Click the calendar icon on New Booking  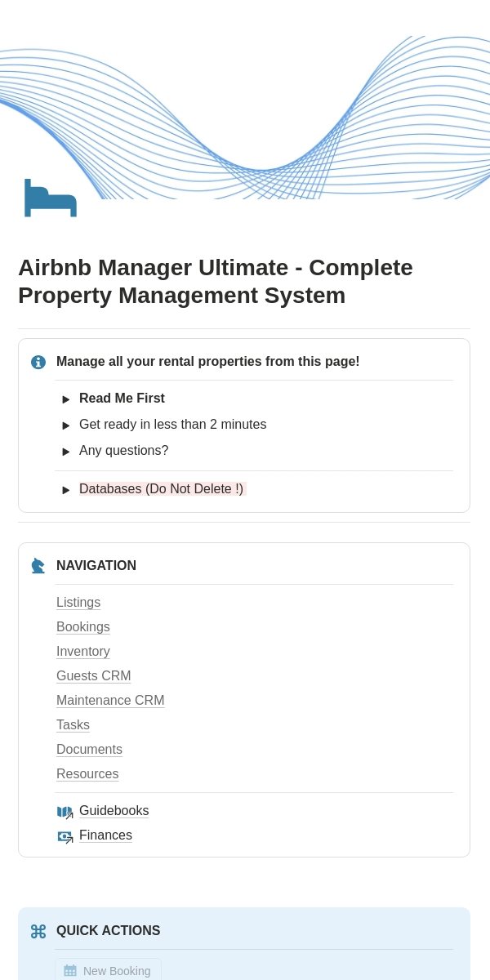pos(70,971)
